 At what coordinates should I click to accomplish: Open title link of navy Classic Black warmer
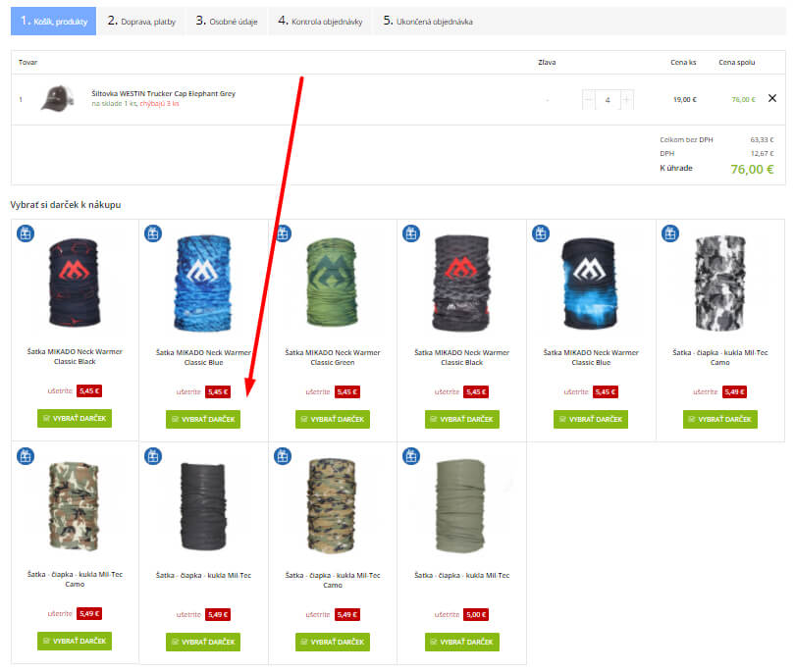coord(75,356)
